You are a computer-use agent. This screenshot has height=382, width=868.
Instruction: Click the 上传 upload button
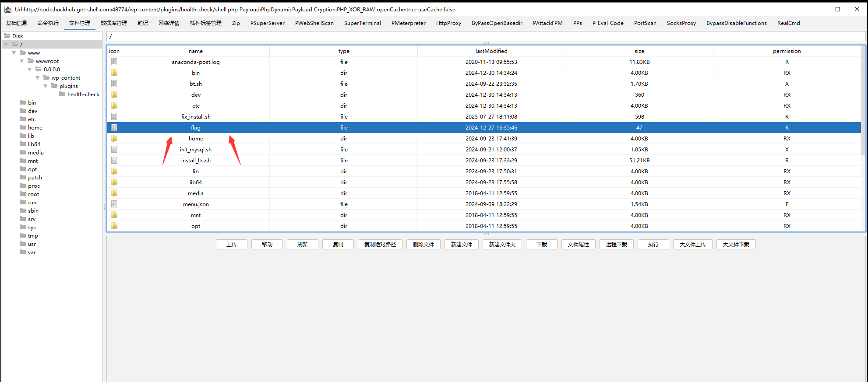click(231, 245)
